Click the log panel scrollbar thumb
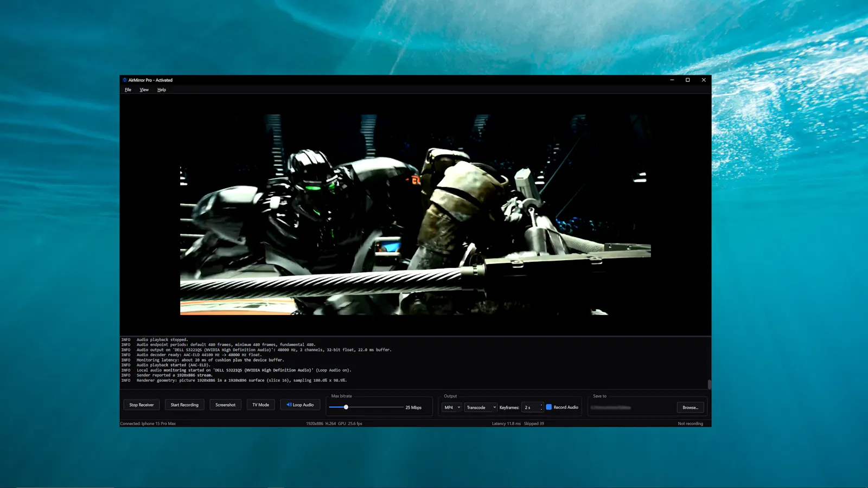Screen dimensions: 868x488 (x=709, y=384)
